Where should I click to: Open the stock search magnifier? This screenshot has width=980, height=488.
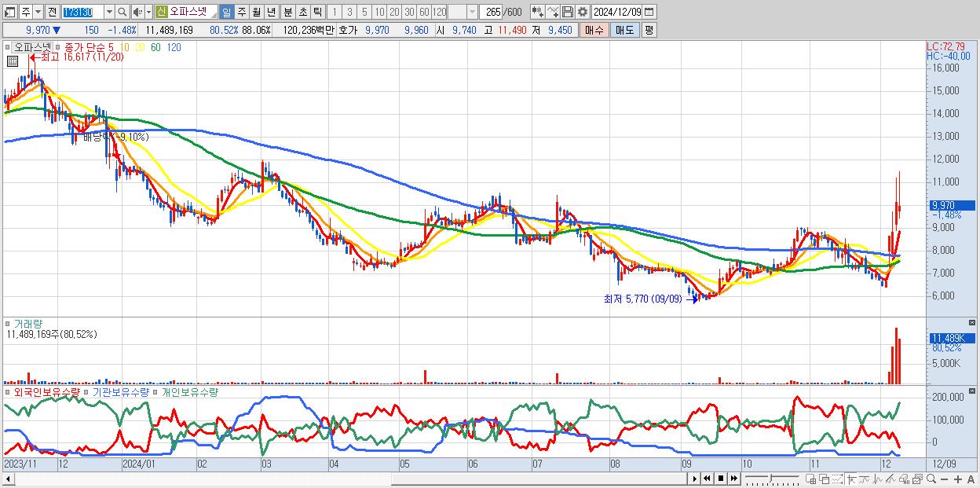[122, 12]
